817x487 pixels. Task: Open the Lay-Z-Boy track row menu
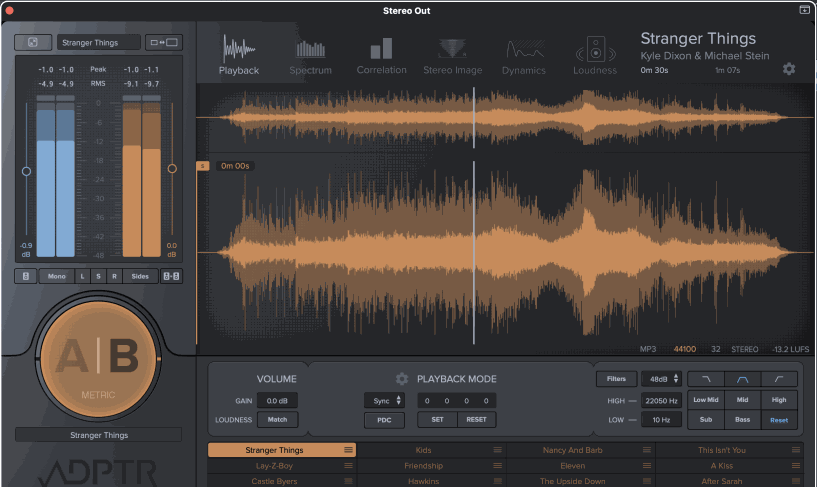[348, 466]
